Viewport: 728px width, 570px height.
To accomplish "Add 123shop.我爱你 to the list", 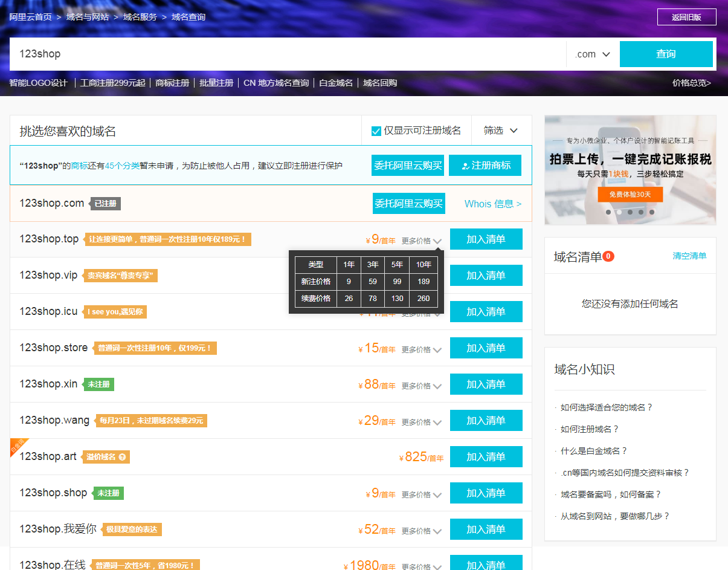I will (x=486, y=530).
